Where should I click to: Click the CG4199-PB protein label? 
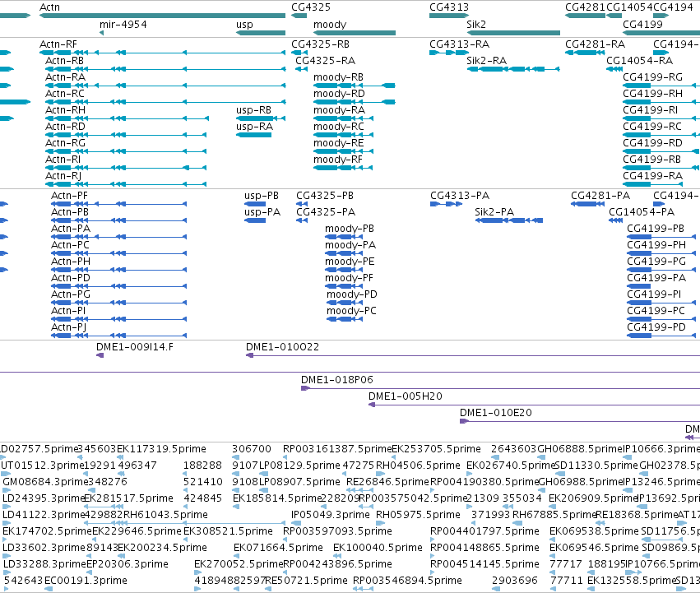(656, 229)
